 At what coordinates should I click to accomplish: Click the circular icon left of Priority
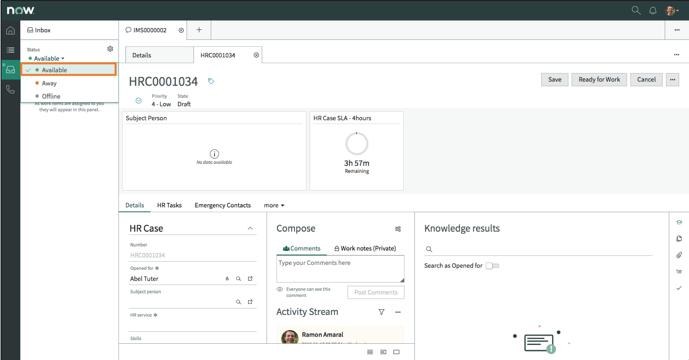tap(138, 101)
